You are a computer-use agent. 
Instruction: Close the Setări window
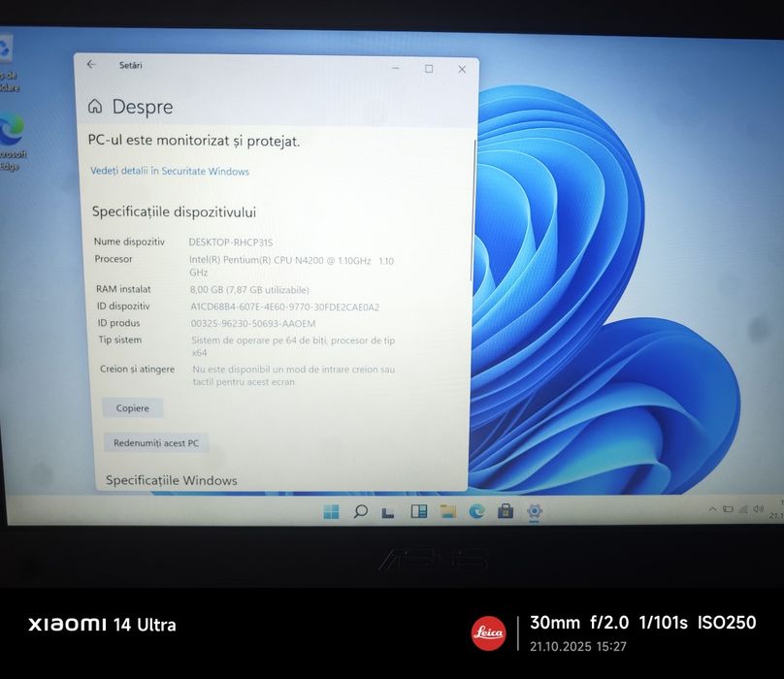coord(462,69)
